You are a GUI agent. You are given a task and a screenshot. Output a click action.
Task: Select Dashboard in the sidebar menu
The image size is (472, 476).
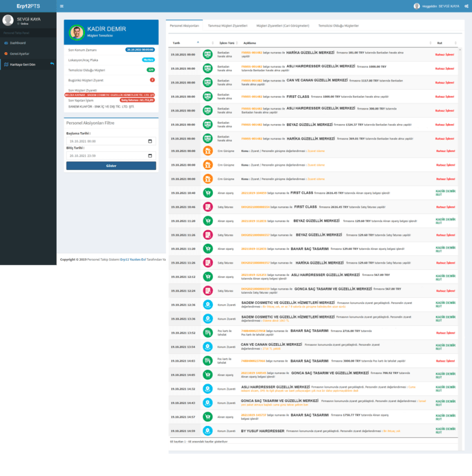coord(28,43)
